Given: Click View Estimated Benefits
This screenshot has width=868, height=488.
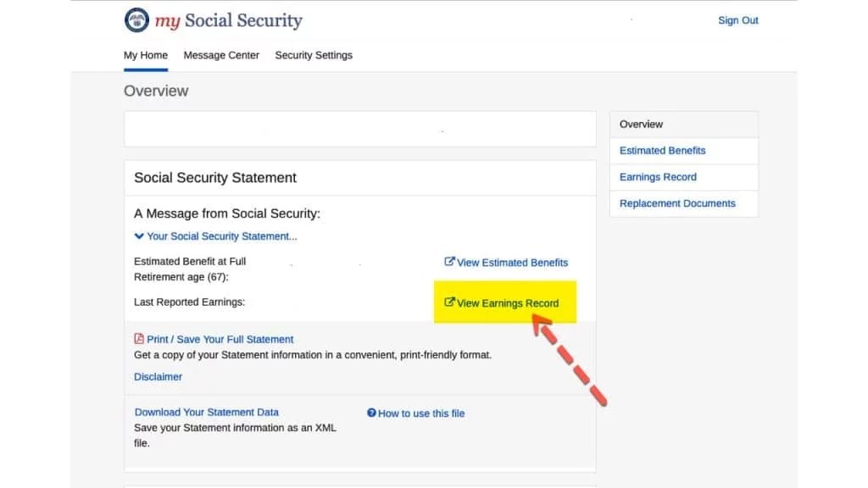Looking at the screenshot, I should tap(512, 263).
